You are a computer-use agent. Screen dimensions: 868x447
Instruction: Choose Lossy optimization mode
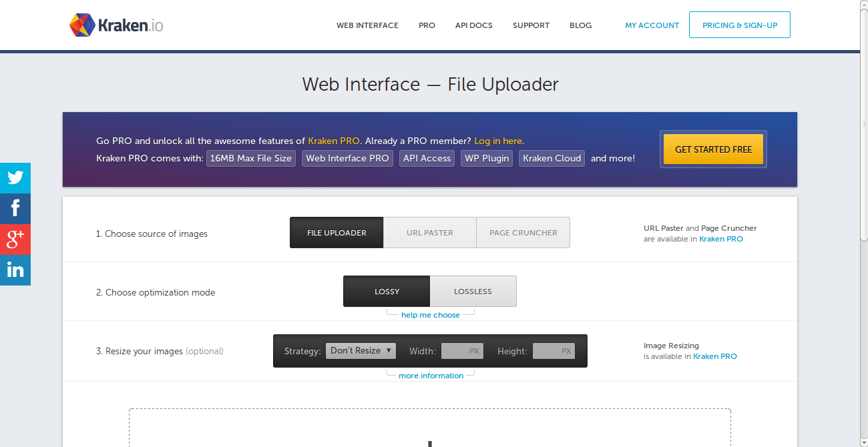(x=387, y=292)
